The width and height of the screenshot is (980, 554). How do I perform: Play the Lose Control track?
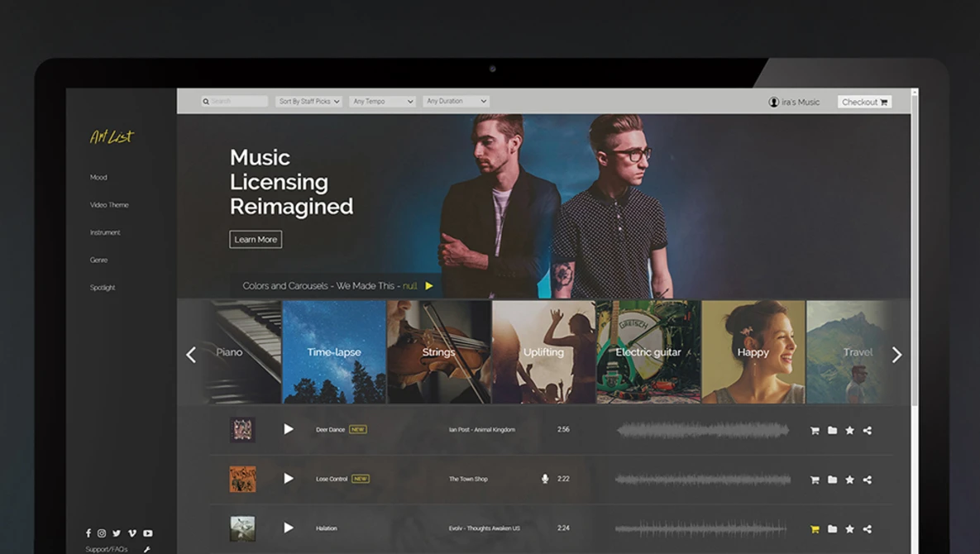(288, 479)
